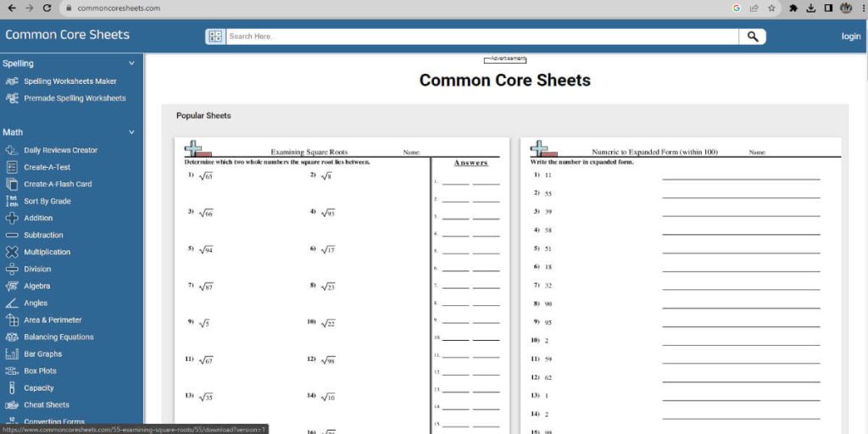Image resolution: width=868 pixels, height=434 pixels.
Task: Click the browser back arrow
Action: [12, 8]
